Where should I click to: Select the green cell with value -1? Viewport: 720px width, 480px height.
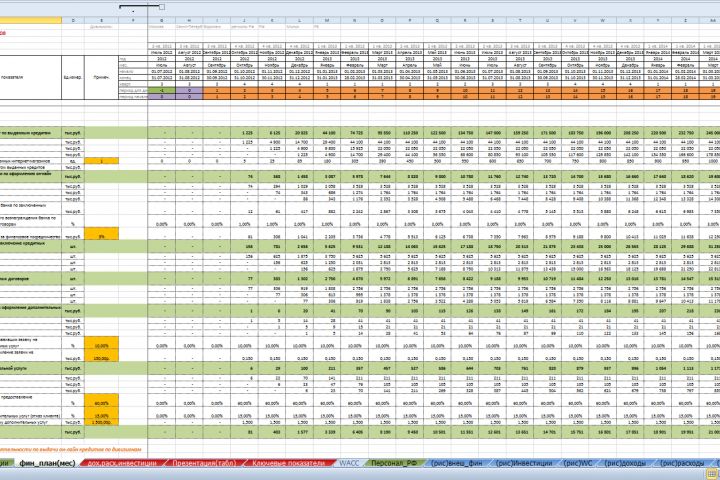[x=162, y=90]
